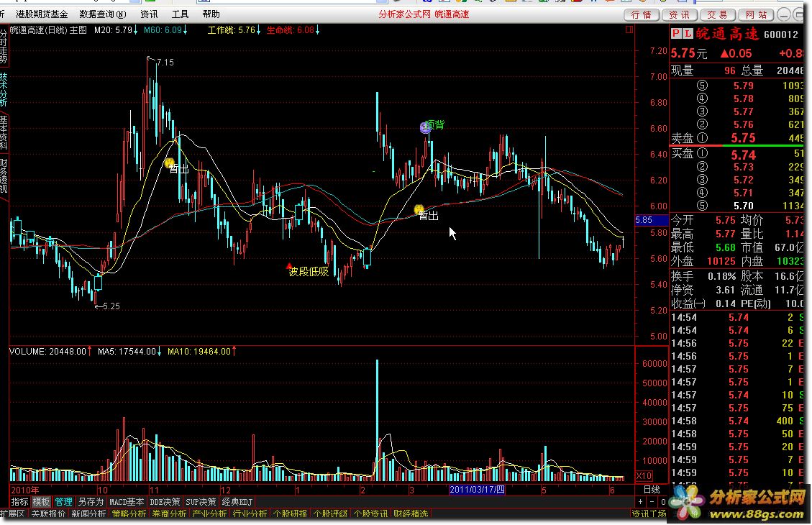
Task: Open the 资讯 menu in the menu bar
Action: point(149,14)
